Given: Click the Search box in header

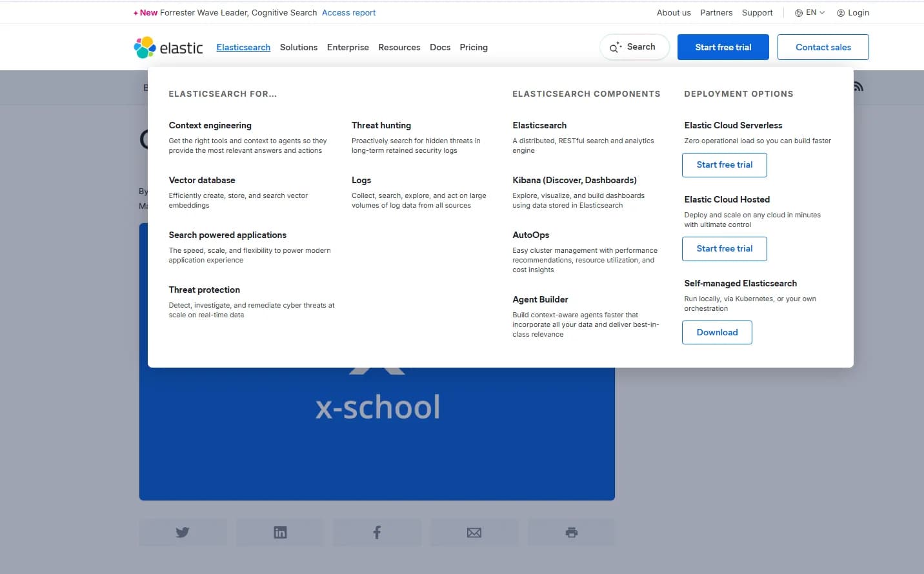Looking at the screenshot, I should point(634,47).
